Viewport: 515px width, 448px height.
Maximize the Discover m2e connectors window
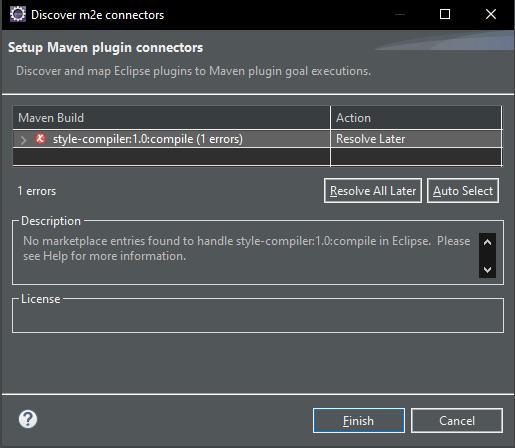pos(445,14)
